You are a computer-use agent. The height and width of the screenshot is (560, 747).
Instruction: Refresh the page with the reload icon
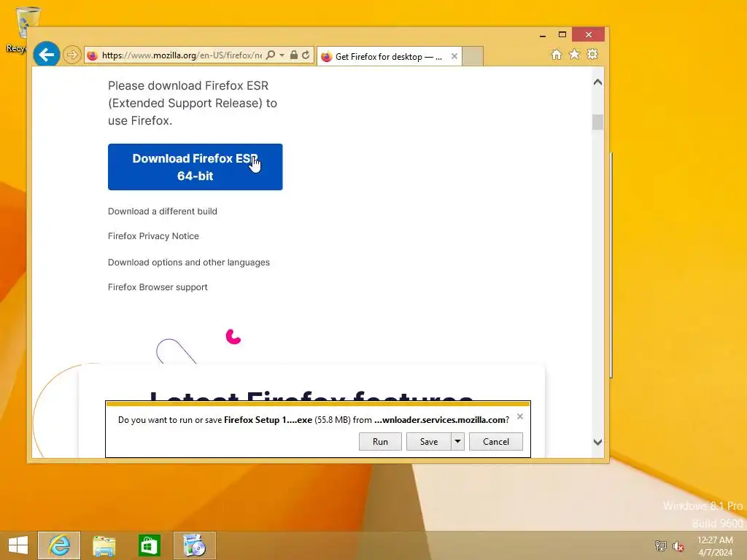click(x=306, y=55)
